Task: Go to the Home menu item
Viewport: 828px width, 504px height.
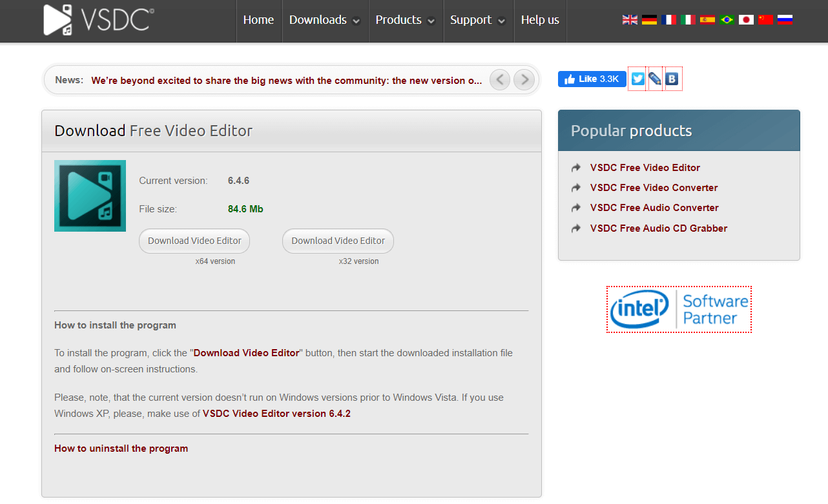Action: pyautogui.click(x=258, y=20)
